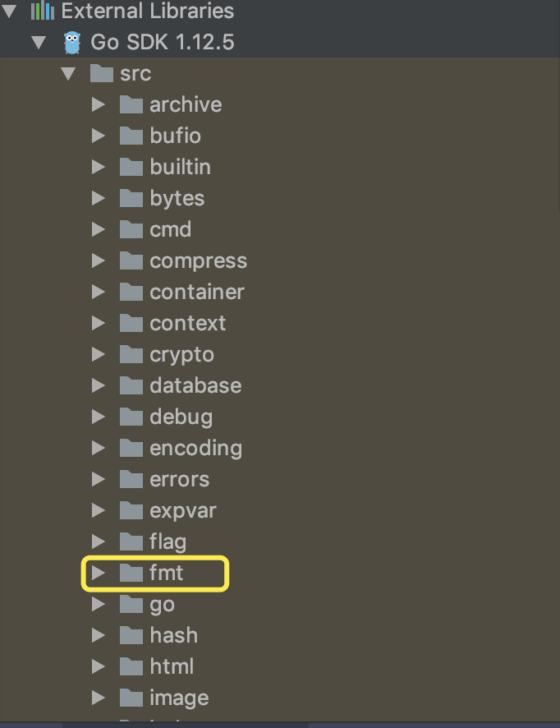Click the archive folder icon
Viewport: 560px width, 728px height.
[131, 105]
